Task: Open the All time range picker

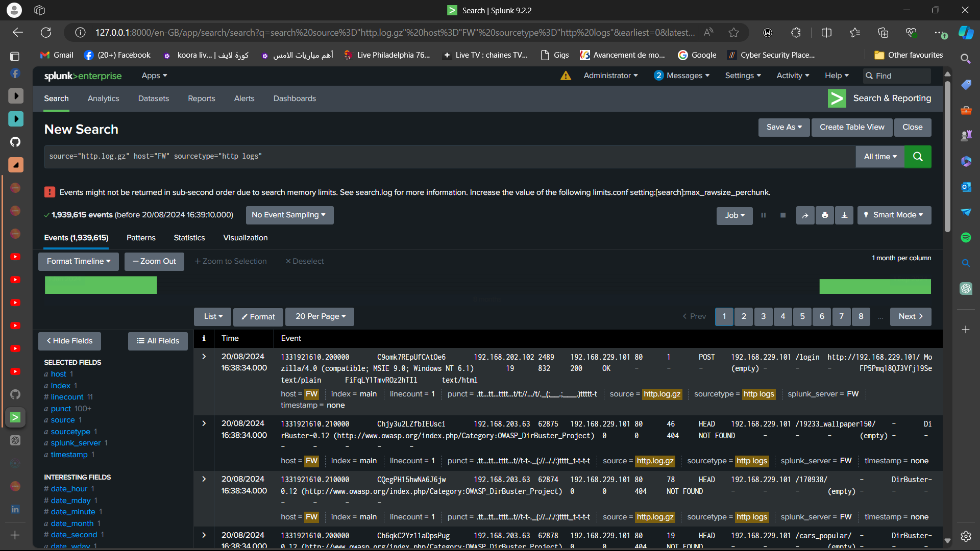Action: coord(880,157)
